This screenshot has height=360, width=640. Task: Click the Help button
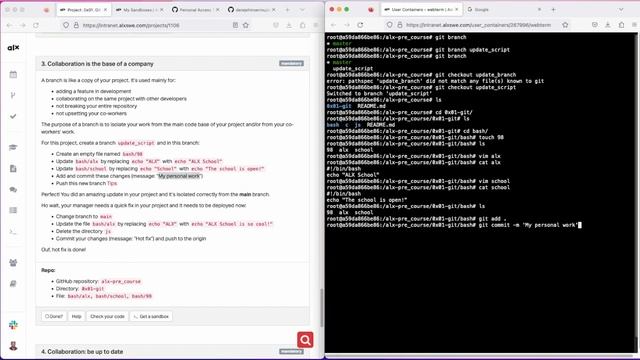pos(76,316)
